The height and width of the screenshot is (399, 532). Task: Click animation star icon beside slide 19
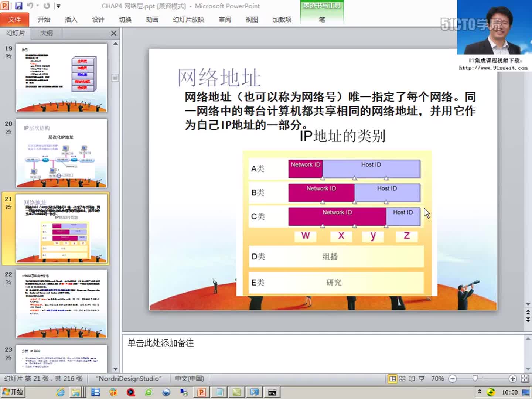[8, 57]
